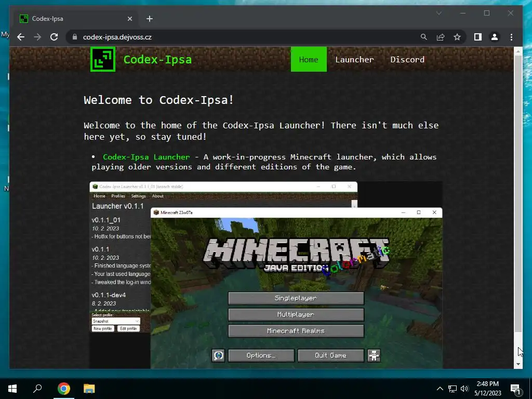Click the network icon in the system tray
The height and width of the screenshot is (399, 532).
click(x=453, y=389)
